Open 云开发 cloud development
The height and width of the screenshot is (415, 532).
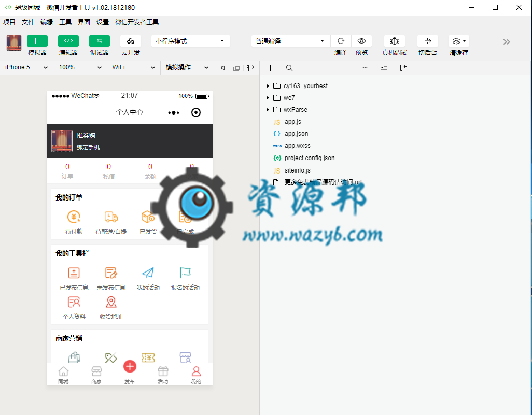pyautogui.click(x=131, y=41)
